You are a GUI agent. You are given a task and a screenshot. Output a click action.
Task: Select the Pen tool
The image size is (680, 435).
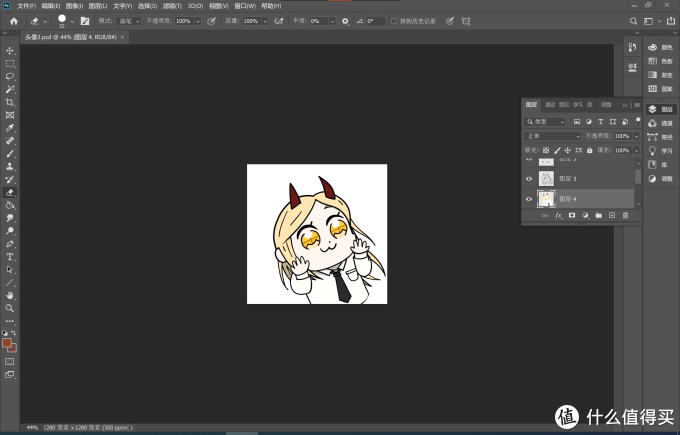[10, 244]
